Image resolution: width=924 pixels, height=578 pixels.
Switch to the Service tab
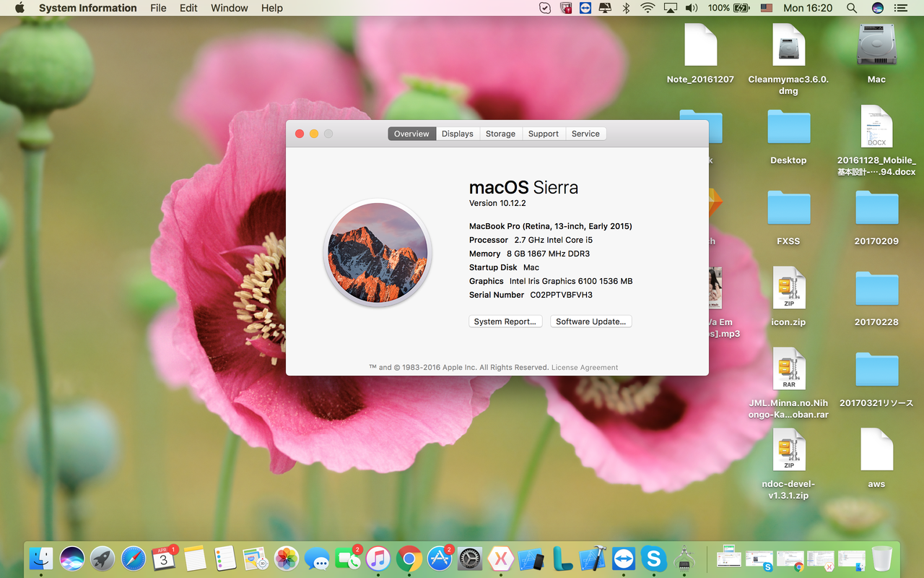[x=585, y=134]
